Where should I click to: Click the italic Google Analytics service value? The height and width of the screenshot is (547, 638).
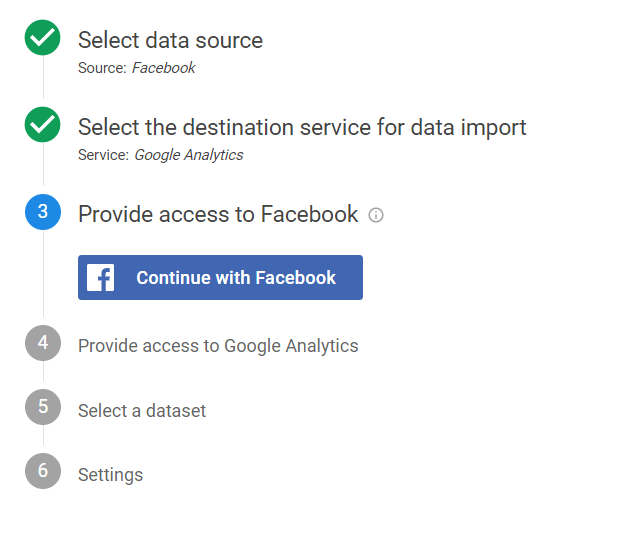(x=189, y=155)
